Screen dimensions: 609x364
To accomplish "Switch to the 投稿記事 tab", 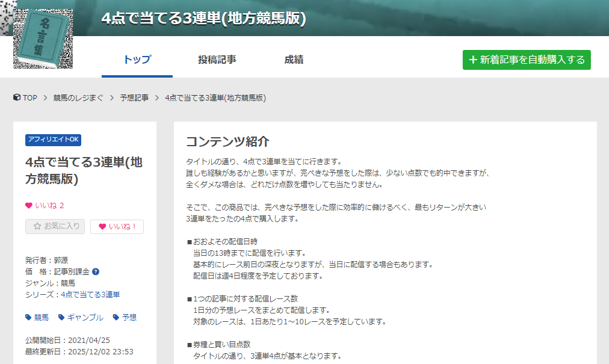I will [217, 60].
